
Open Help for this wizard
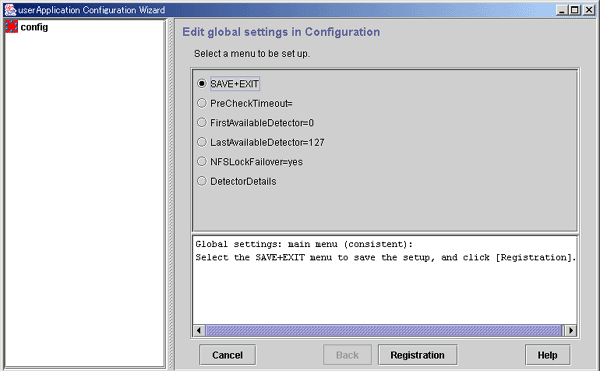tap(548, 355)
